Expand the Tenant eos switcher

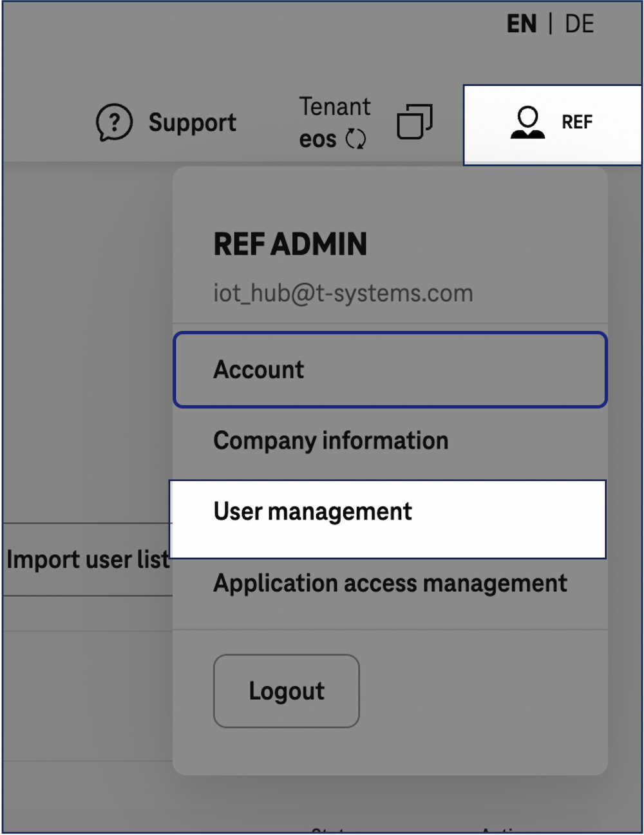coord(334,122)
